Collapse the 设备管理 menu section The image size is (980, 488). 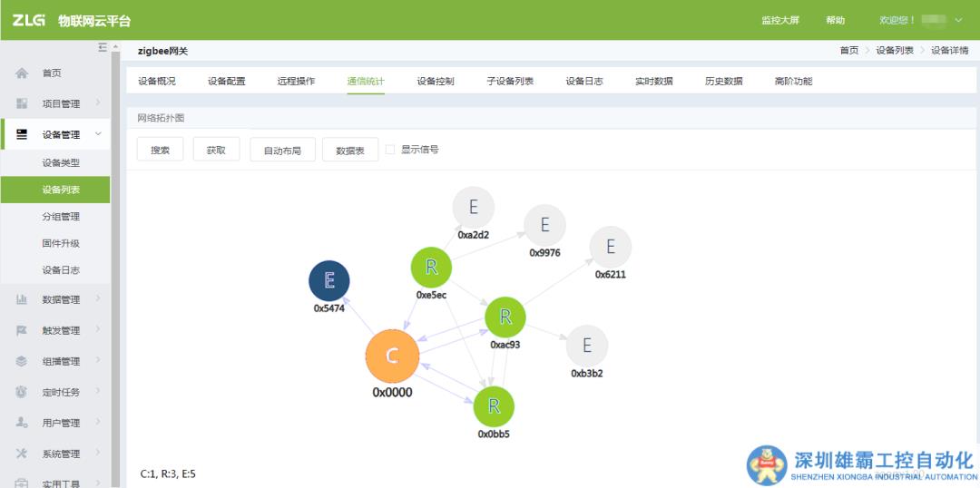point(98,134)
